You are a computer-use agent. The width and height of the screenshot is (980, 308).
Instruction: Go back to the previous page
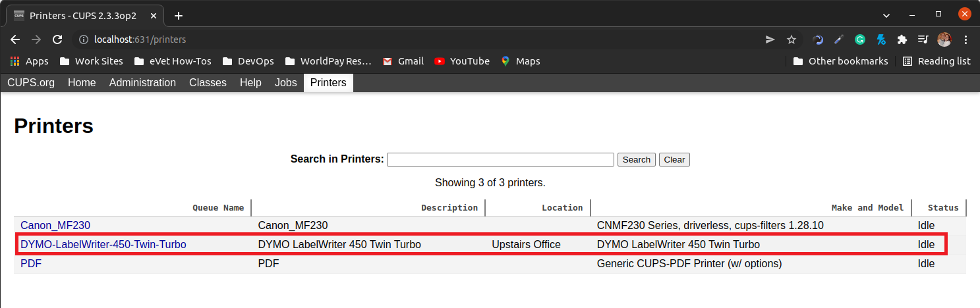pyautogui.click(x=15, y=39)
